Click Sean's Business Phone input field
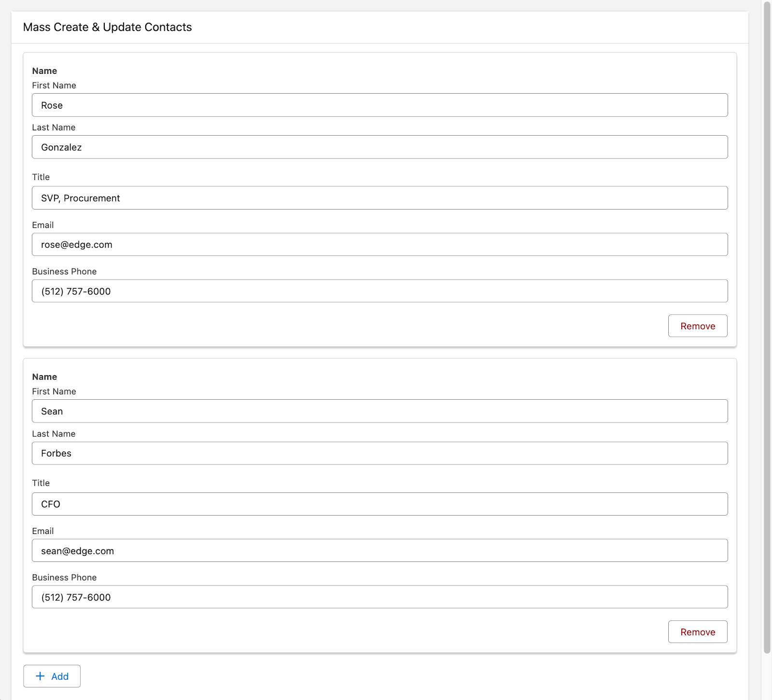The width and height of the screenshot is (772, 700). click(x=379, y=597)
